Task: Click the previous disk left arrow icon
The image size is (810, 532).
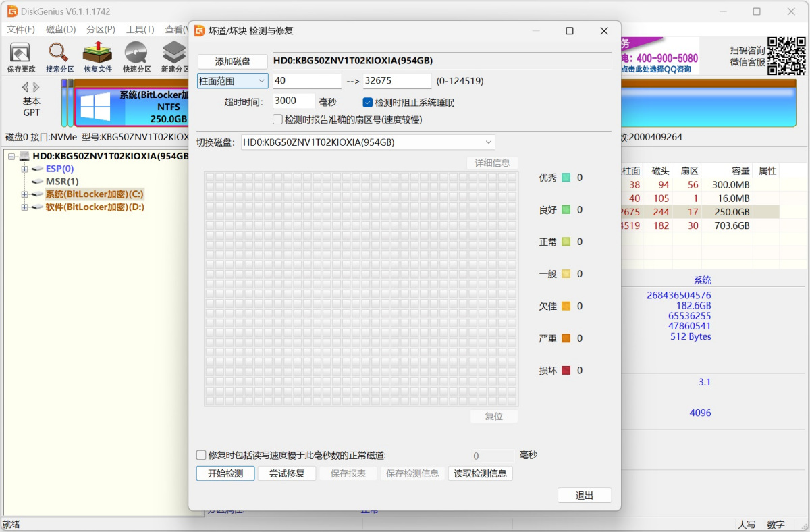Action: [x=25, y=87]
